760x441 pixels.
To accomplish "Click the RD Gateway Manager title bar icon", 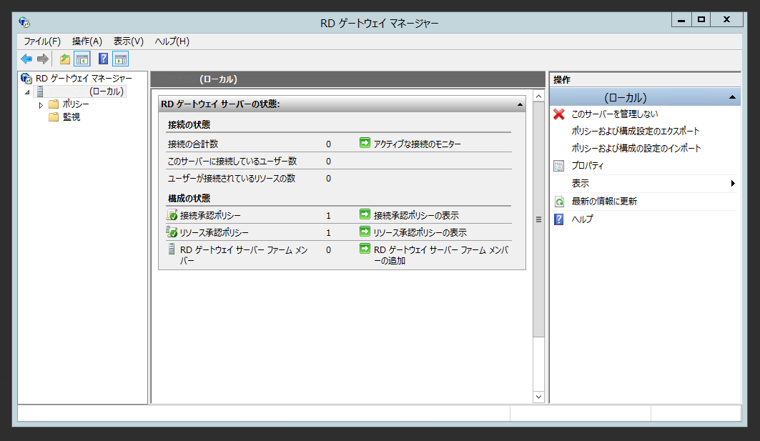I will pyautogui.click(x=24, y=22).
